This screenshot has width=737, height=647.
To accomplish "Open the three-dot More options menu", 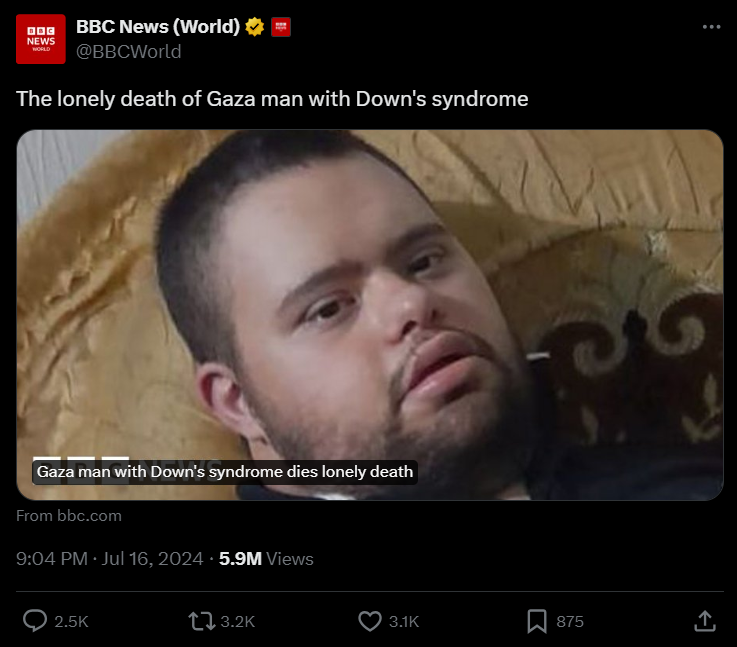I will tap(711, 27).
